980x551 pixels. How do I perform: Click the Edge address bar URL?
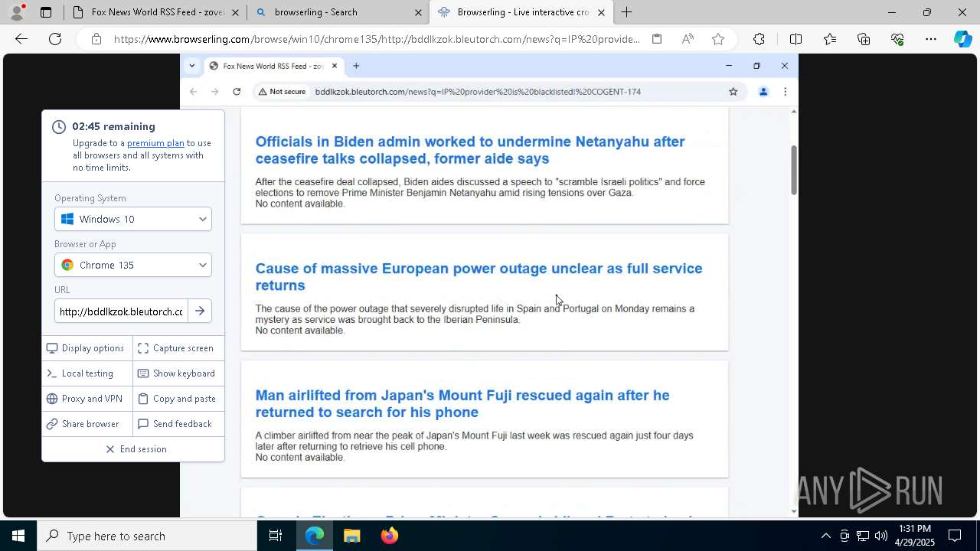(377, 39)
